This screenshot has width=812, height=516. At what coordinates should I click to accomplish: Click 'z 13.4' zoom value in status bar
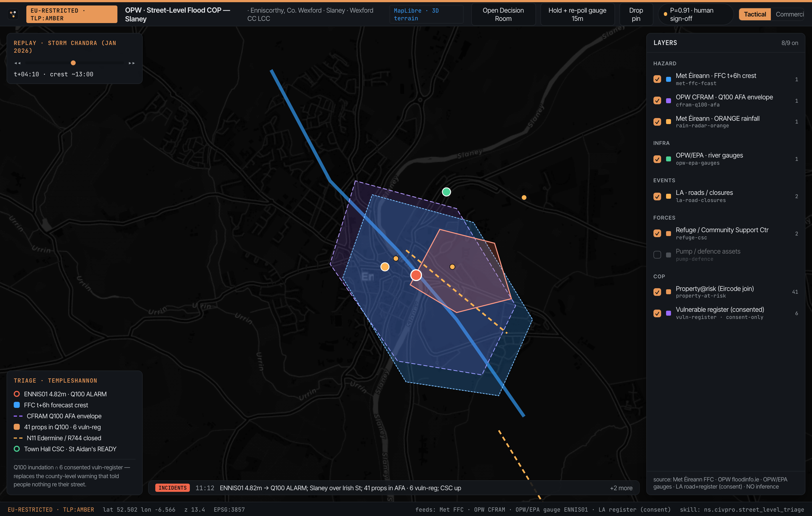[x=194, y=510]
